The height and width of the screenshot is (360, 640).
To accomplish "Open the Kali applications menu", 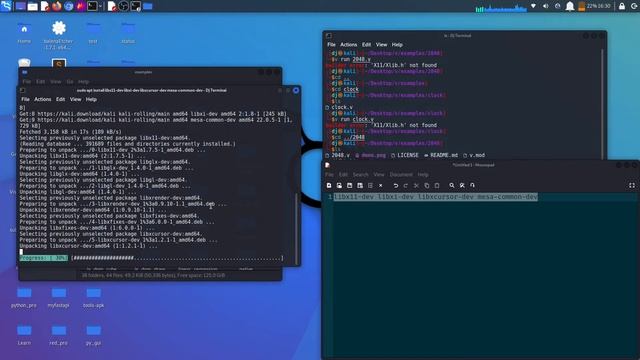I will (x=6, y=6).
